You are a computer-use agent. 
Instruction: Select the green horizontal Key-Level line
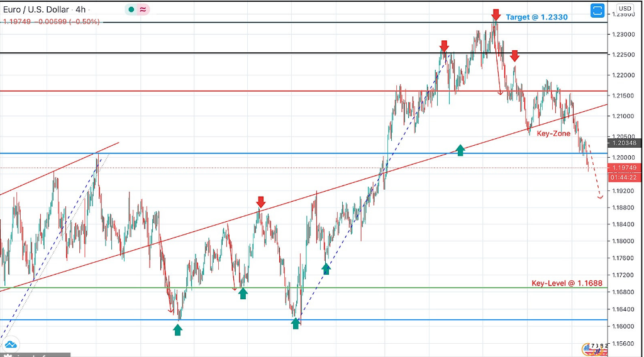(377, 288)
